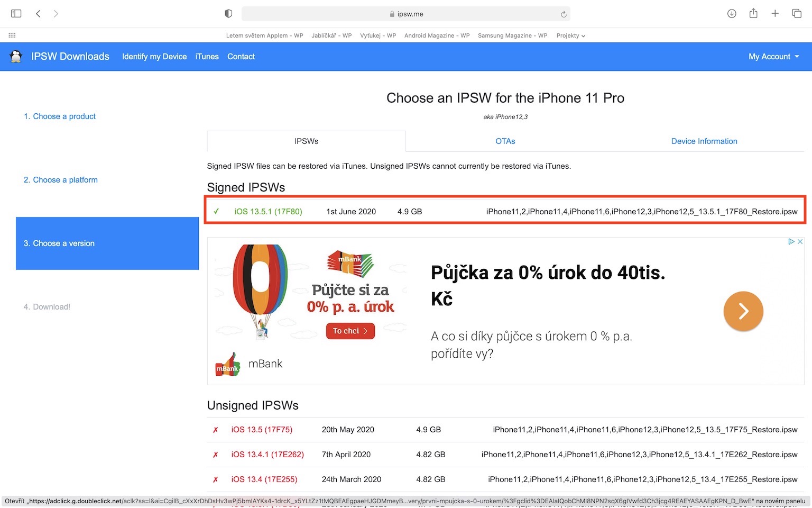
Task: Select unsigned iOS 13.4 (17E255) firmware
Action: point(264,479)
